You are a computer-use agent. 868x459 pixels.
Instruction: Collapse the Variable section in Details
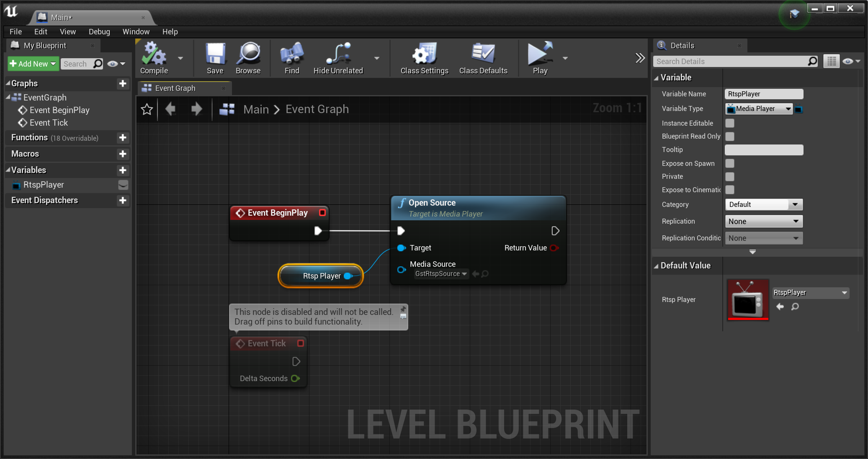pyautogui.click(x=656, y=78)
